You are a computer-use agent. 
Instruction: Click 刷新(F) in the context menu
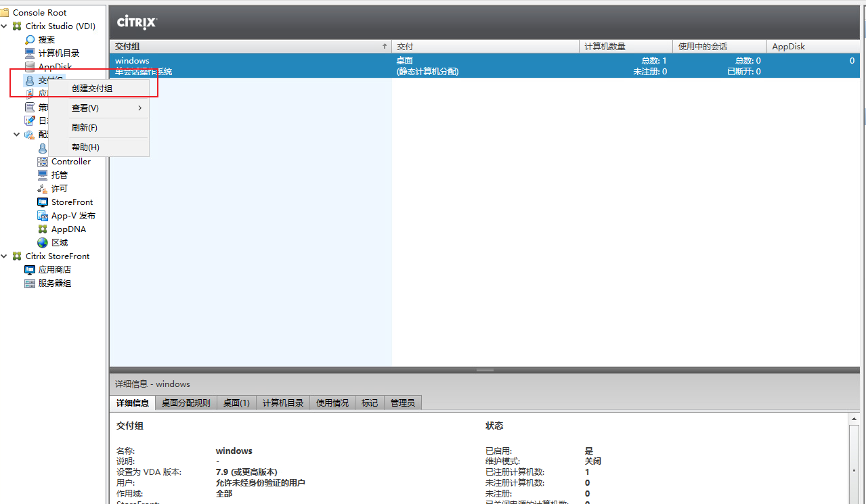pos(85,128)
